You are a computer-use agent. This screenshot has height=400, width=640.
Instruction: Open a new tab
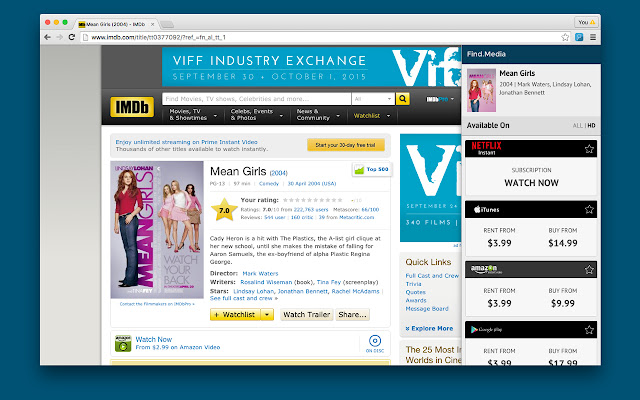[x=167, y=24]
